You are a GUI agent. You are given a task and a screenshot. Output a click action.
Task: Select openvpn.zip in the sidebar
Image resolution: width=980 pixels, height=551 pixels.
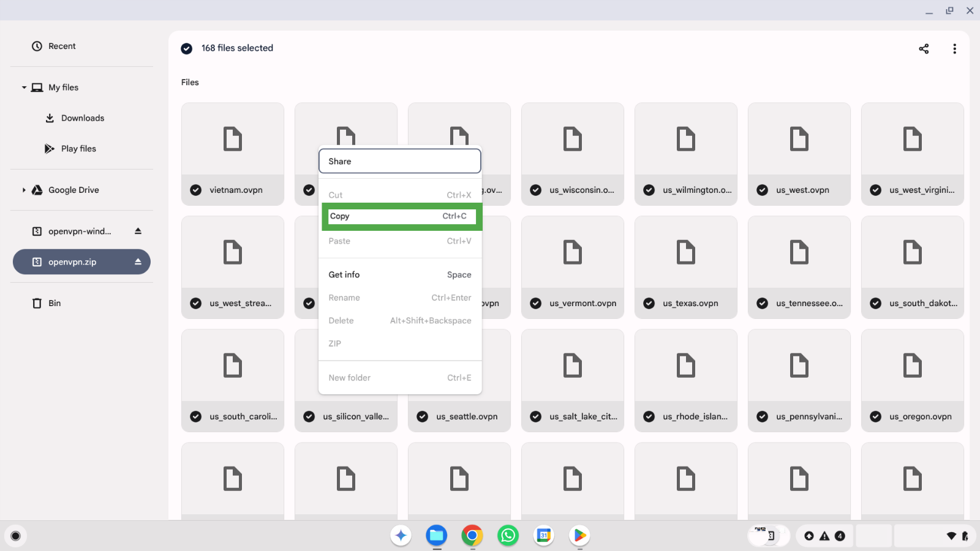[81, 261]
